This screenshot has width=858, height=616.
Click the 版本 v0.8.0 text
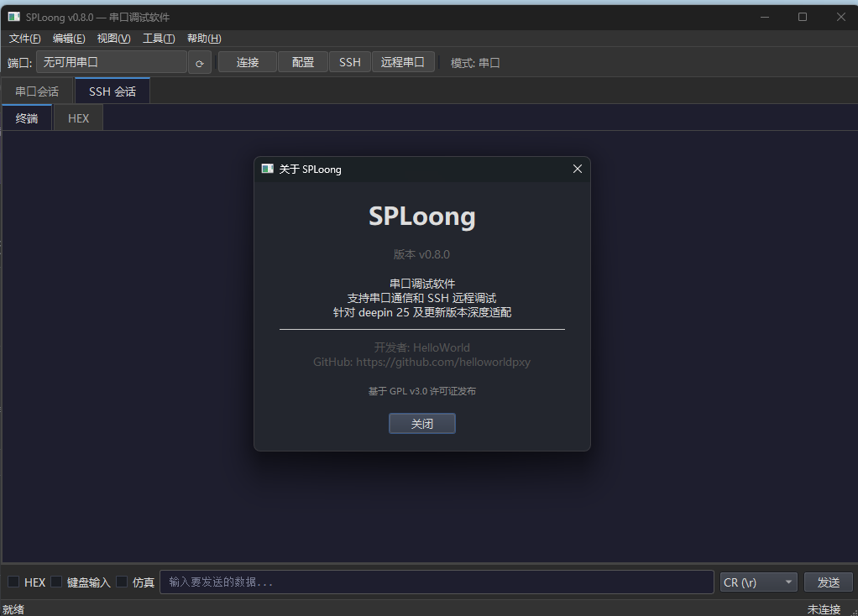[421, 254]
